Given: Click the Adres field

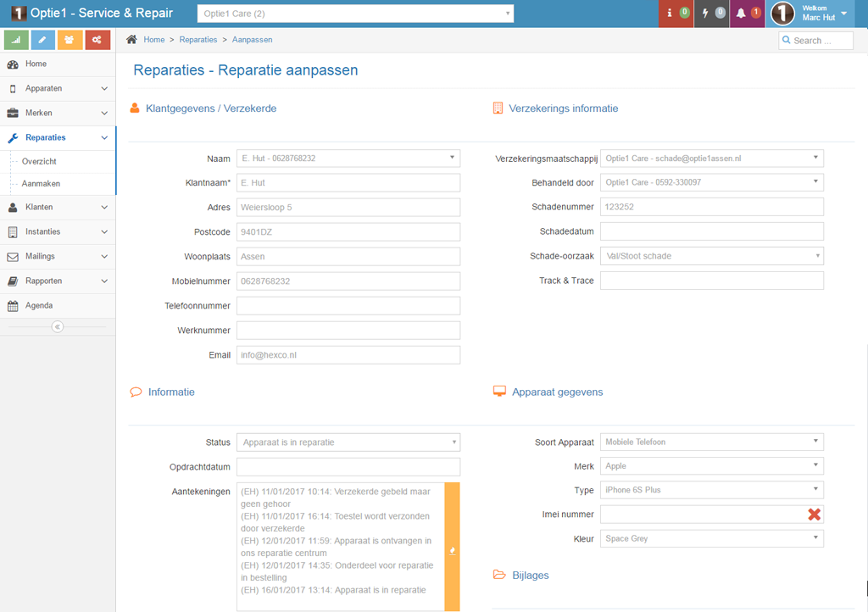Looking at the screenshot, I should pos(348,208).
